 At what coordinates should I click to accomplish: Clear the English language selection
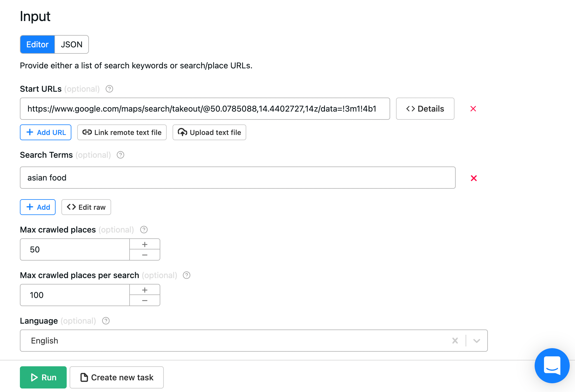[455, 341]
